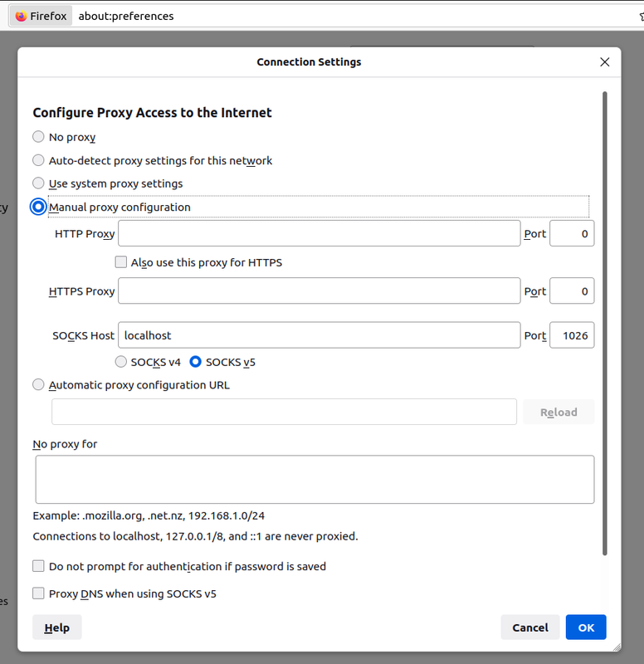Click the No proxy for text area
The height and width of the screenshot is (664, 644).
pos(315,480)
